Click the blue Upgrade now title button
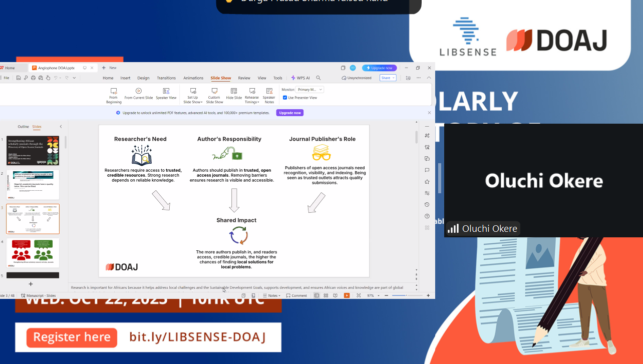643x364 pixels. (380, 68)
